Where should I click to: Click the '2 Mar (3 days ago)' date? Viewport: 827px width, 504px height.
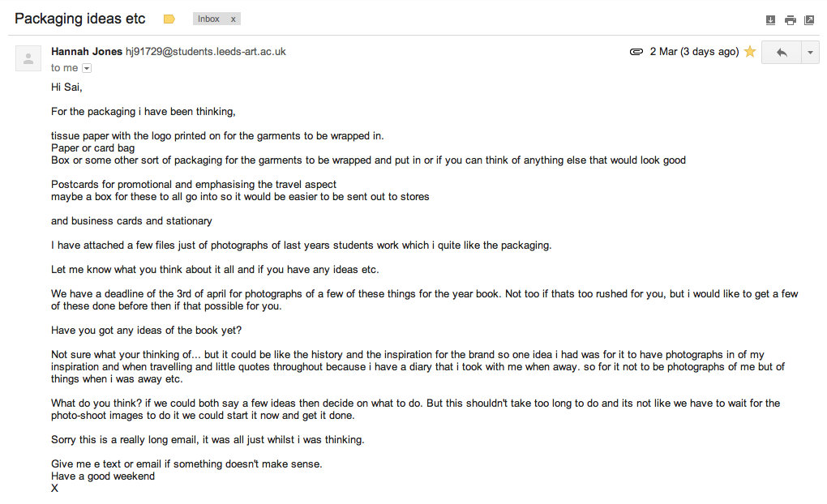click(x=694, y=52)
